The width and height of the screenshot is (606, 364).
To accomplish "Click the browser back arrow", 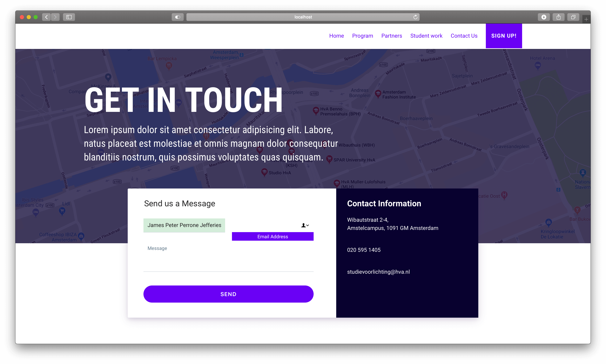I will [46, 17].
